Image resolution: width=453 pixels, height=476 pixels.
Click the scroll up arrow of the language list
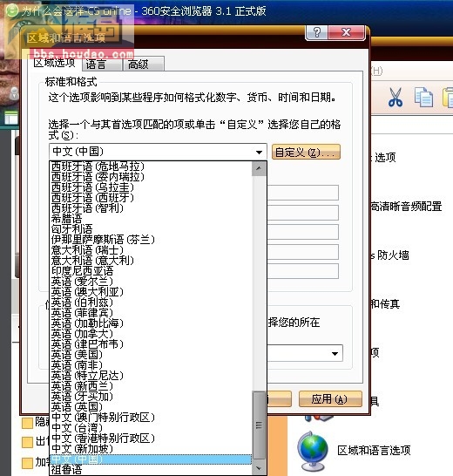(259, 168)
